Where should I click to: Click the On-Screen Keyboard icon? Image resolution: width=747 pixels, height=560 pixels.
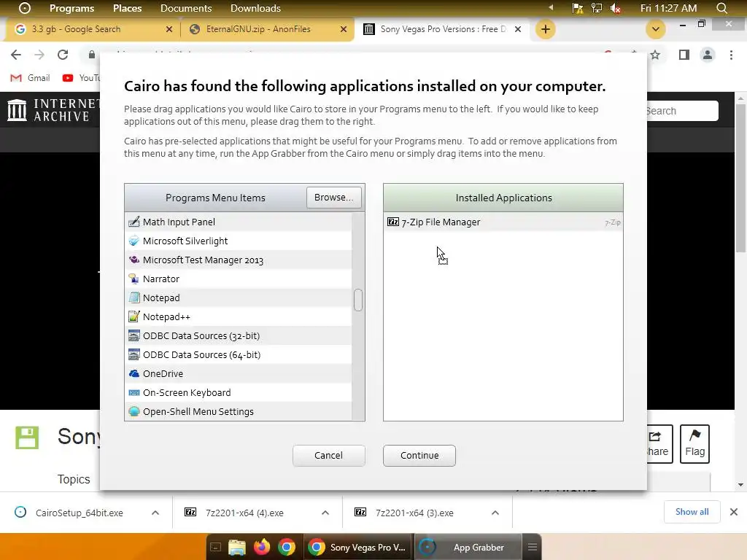tap(134, 393)
